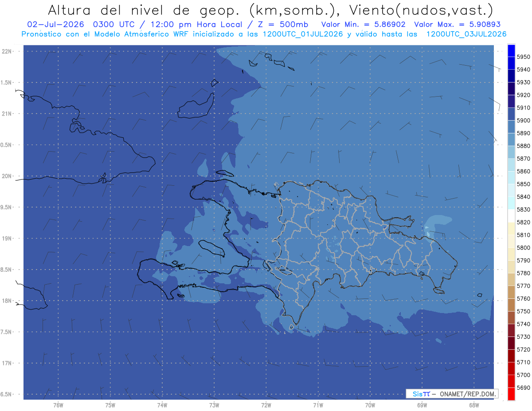The width and height of the screenshot is (532, 411).
Task: Click the 22N latitude axis label
Action: point(8,51)
